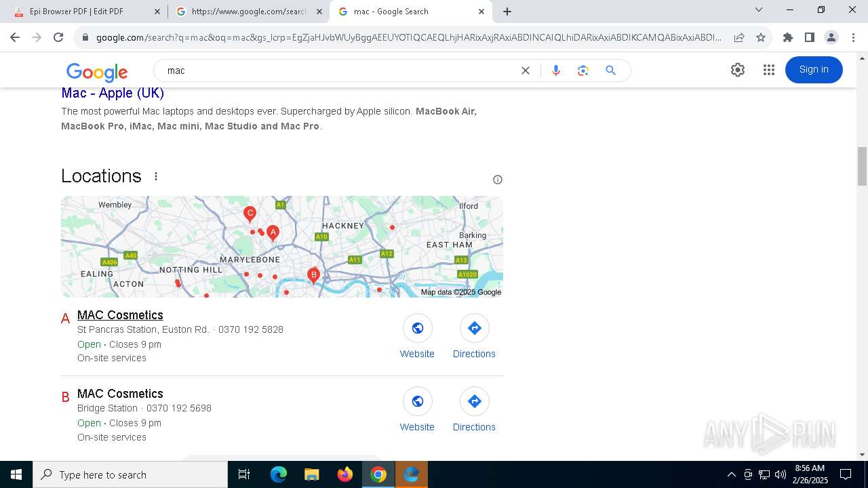Launch Firefox from the taskbar
The height and width of the screenshot is (488, 868).
345,474
